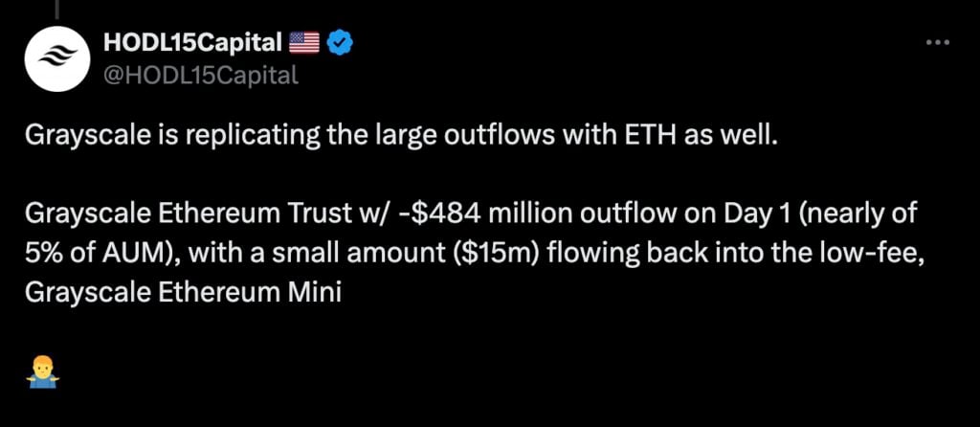Click the first sentence about replicating outflows
This screenshot has width=980, height=427.
(x=404, y=136)
